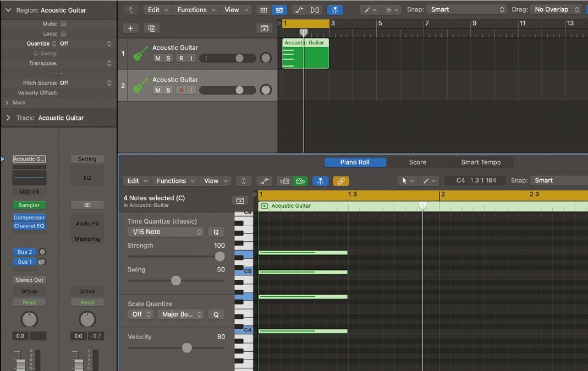The height and width of the screenshot is (371, 588).
Task: Click the Compressor plug-in slot
Action: 29,218
